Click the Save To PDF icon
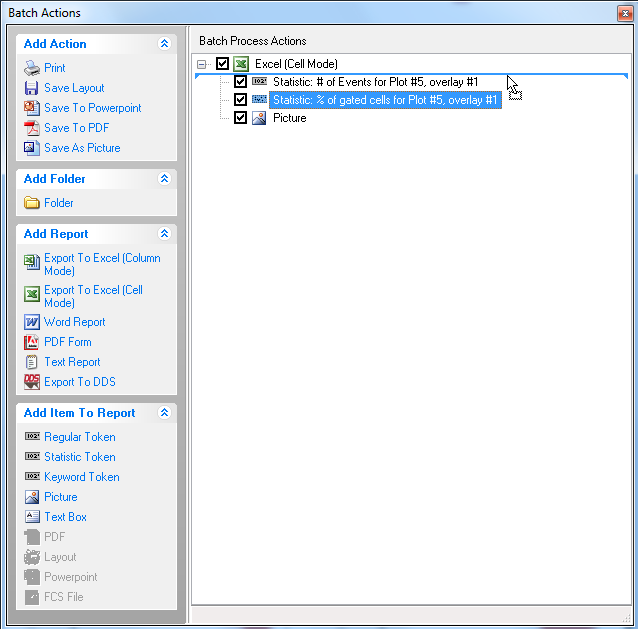638x629 pixels. click(x=32, y=128)
